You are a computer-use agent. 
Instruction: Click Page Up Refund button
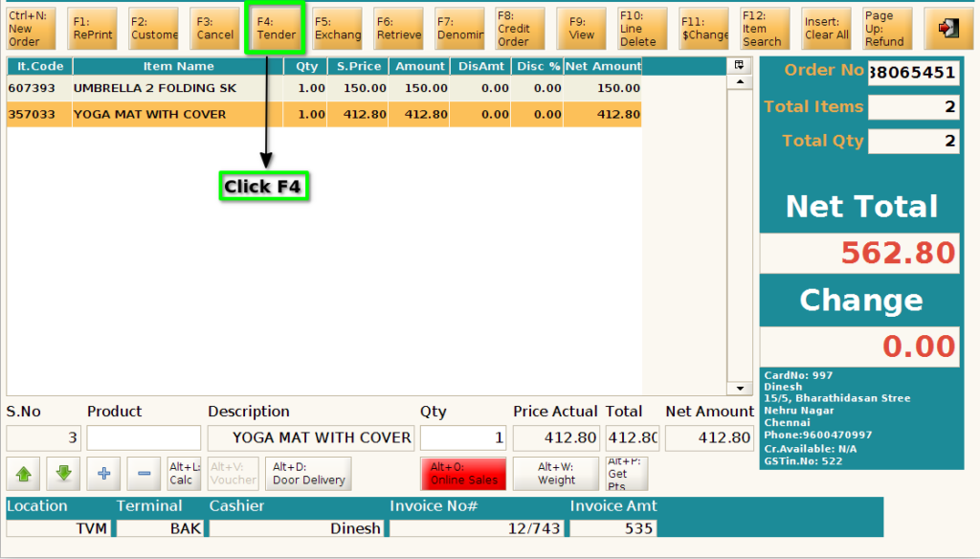[x=887, y=28]
